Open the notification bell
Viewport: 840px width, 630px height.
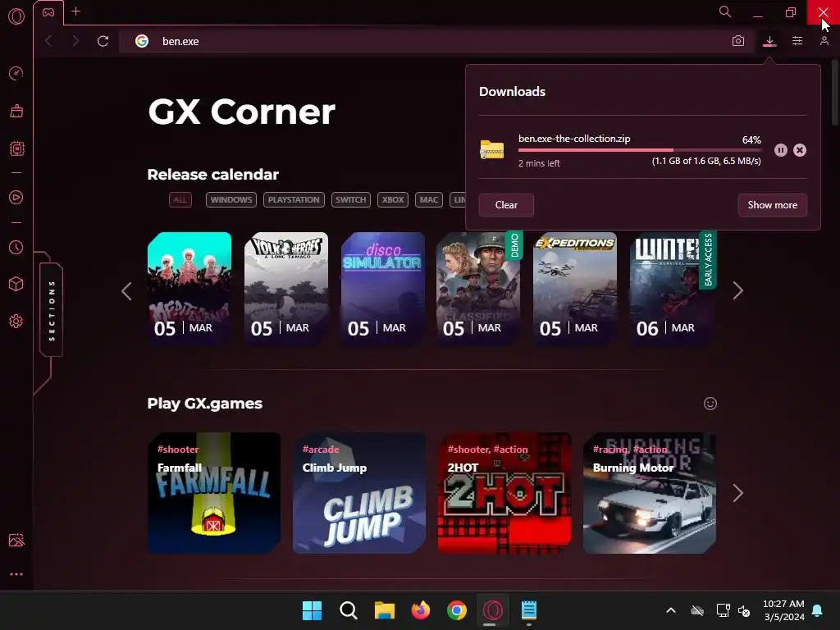tap(818, 610)
